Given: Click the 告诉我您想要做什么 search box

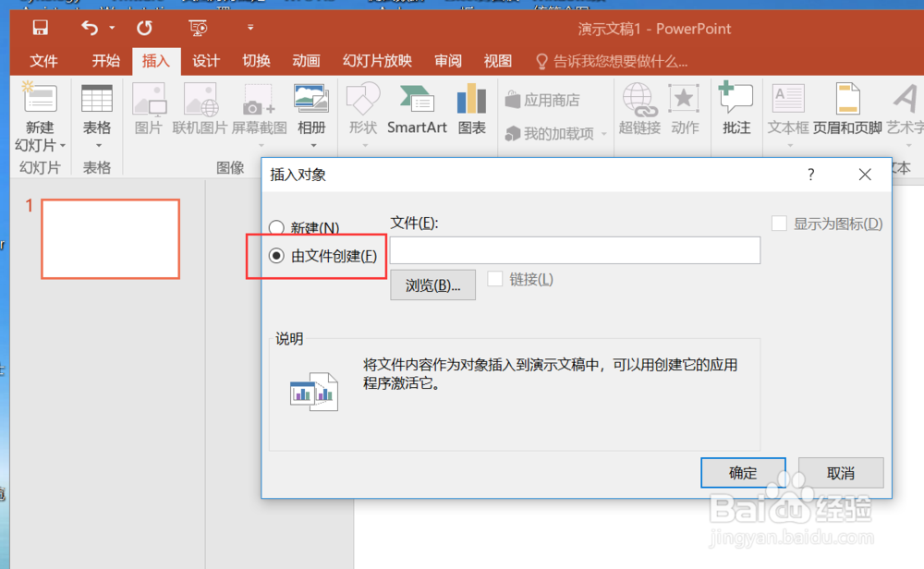Looking at the screenshot, I should pyautogui.click(x=612, y=61).
